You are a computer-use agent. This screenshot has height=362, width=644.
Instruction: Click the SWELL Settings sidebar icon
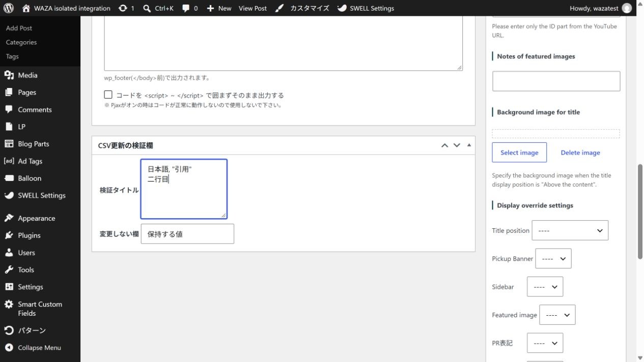click(x=9, y=195)
